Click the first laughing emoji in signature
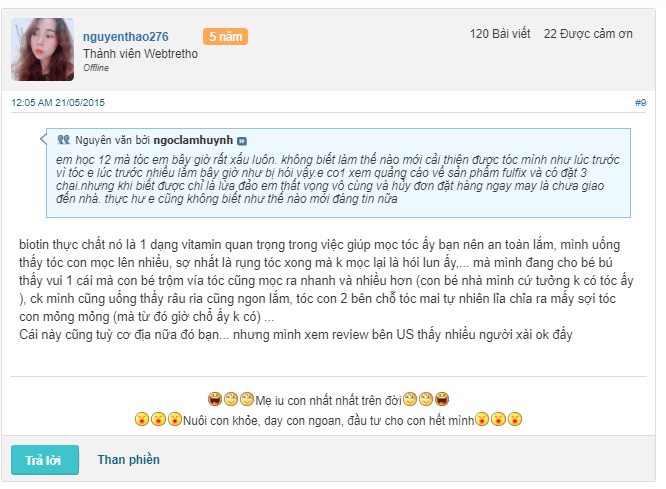Image resolution: width=666 pixels, height=489 pixels. tap(215, 399)
